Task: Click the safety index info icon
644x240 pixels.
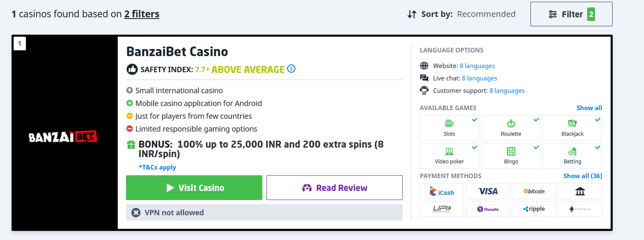Action: (291, 69)
